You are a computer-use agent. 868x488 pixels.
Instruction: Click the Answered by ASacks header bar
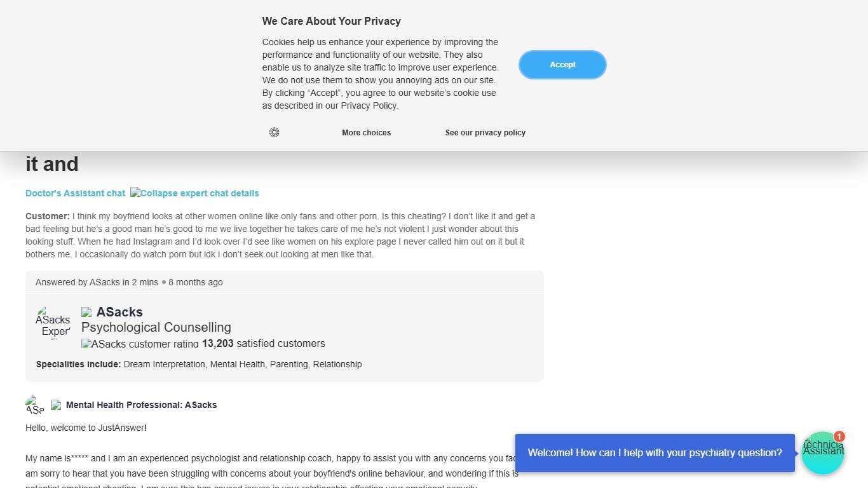tap(284, 282)
